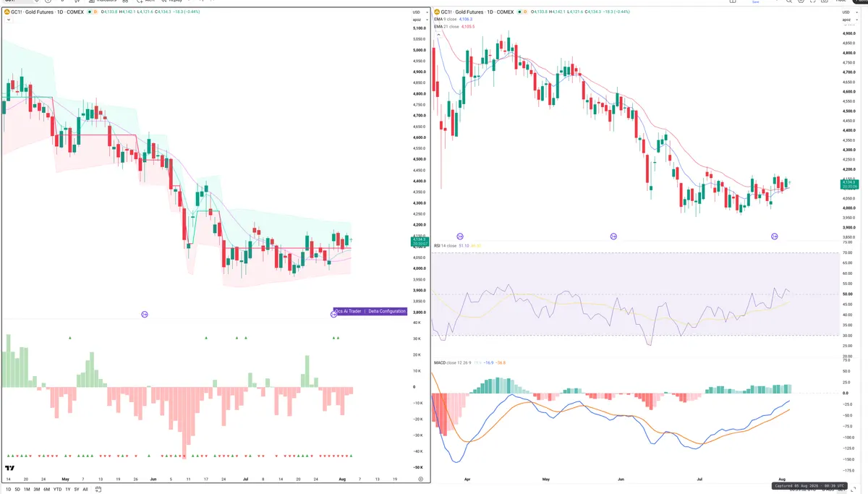
Task: Click Jun label on left time axis
Action: (152, 479)
